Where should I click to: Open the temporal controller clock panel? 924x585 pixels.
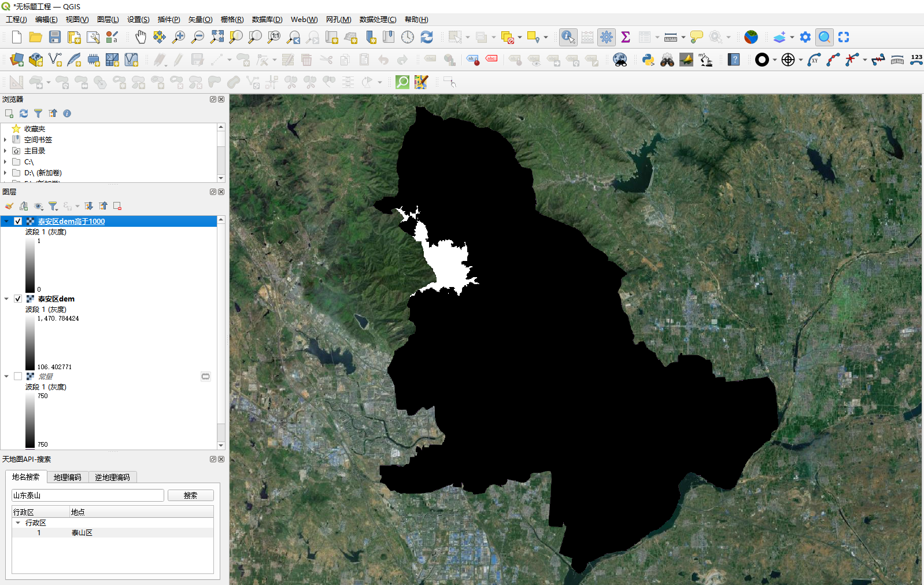coord(408,37)
